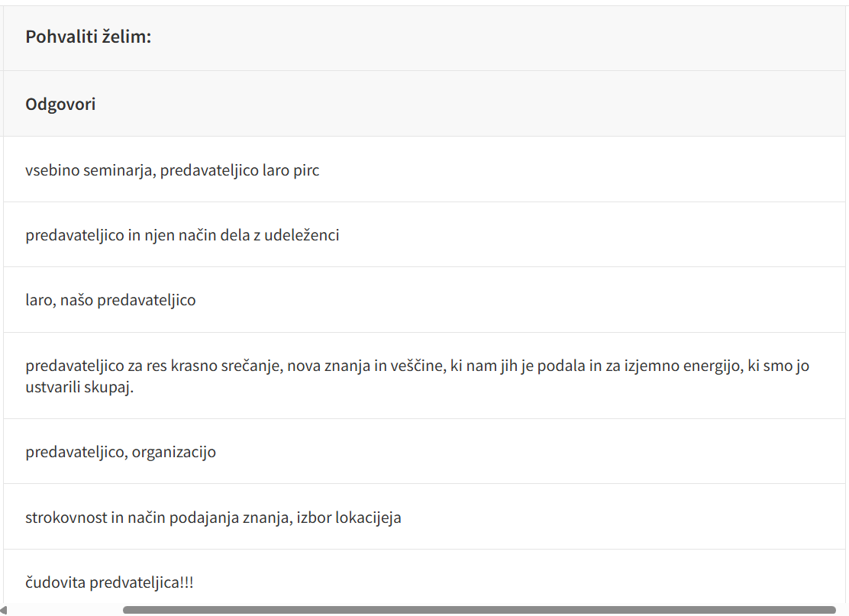Select the "predavateljico, organizacijo" response row
This screenshot has height=616, width=849.
(x=424, y=452)
